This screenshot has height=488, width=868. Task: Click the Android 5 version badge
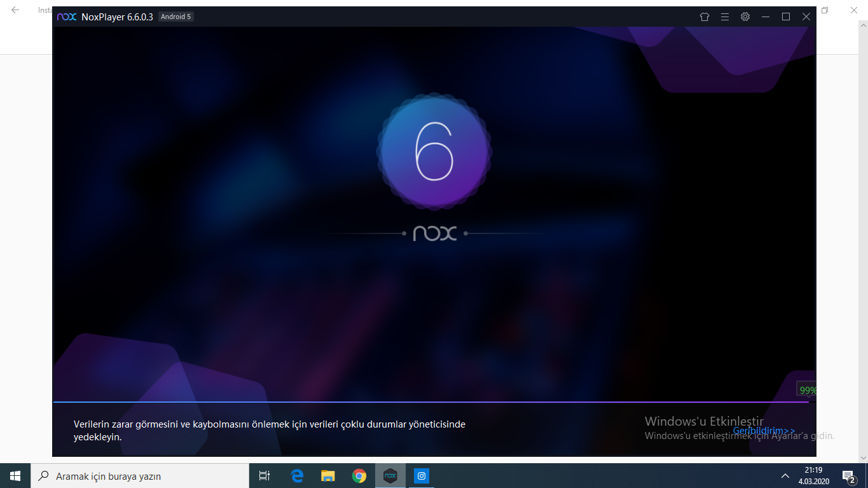(176, 17)
